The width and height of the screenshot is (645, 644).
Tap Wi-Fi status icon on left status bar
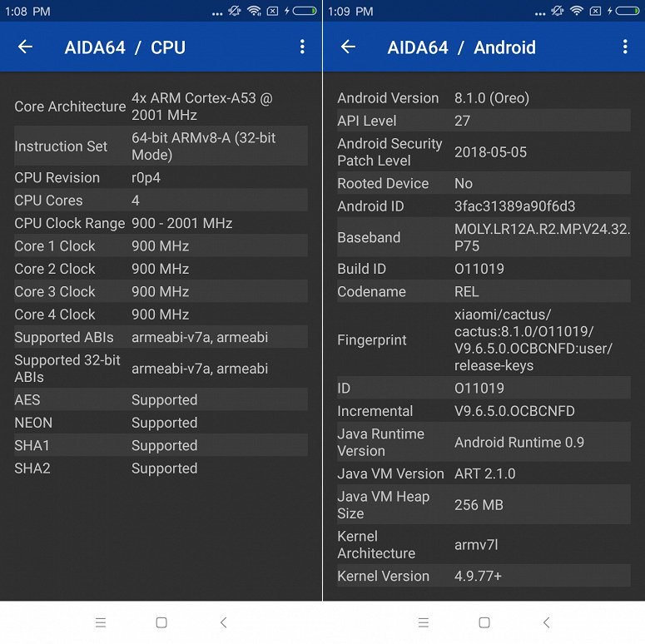254,11
